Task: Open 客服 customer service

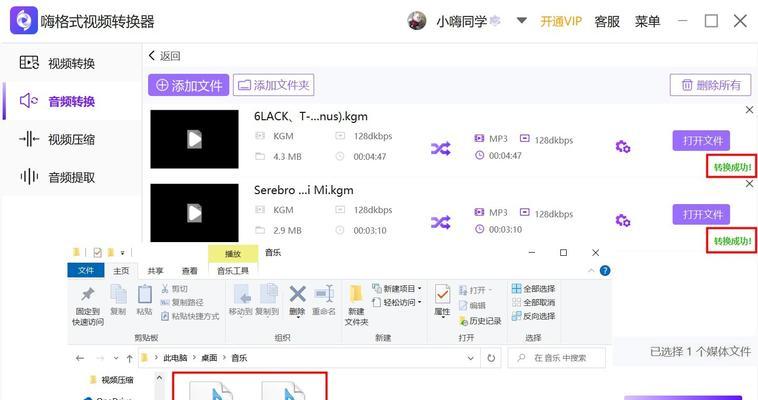Action: (607, 21)
